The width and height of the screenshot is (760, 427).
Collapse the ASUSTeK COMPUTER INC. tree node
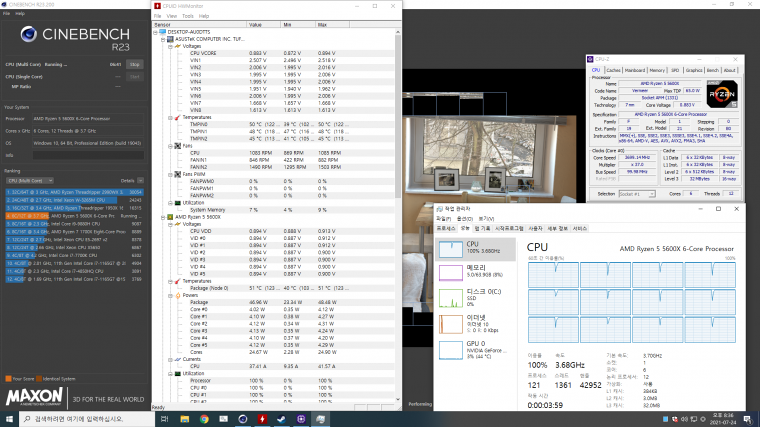point(163,39)
